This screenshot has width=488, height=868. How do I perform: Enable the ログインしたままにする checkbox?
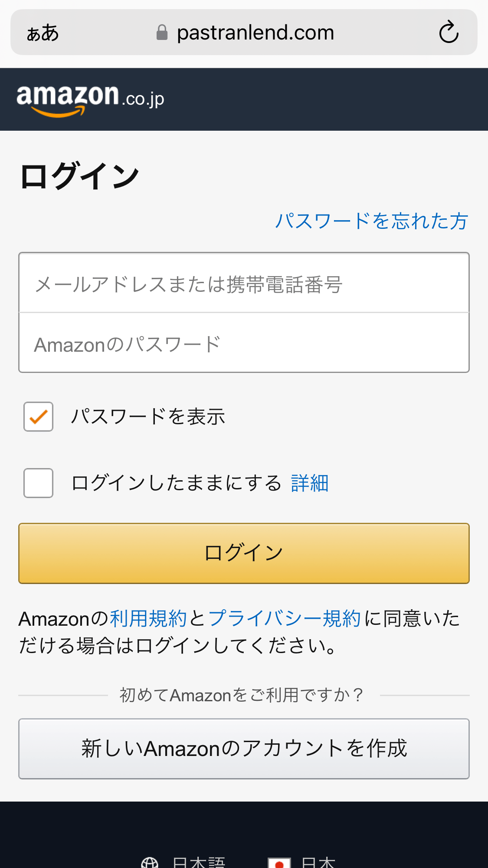point(38,483)
